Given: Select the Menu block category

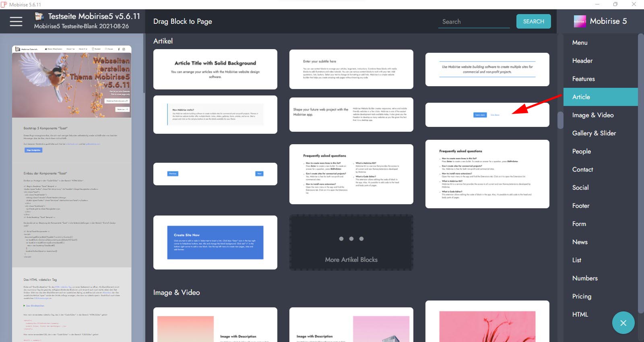Looking at the screenshot, I should click(601, 42).
